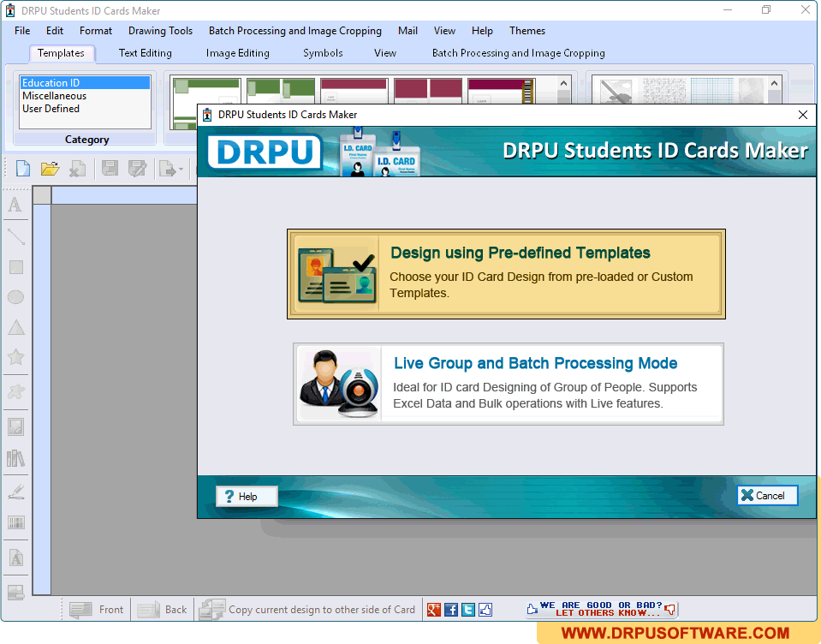The image size is (821, 644).
Task: Select the custom splat shape tool
Action: click(x=15, y=391)
